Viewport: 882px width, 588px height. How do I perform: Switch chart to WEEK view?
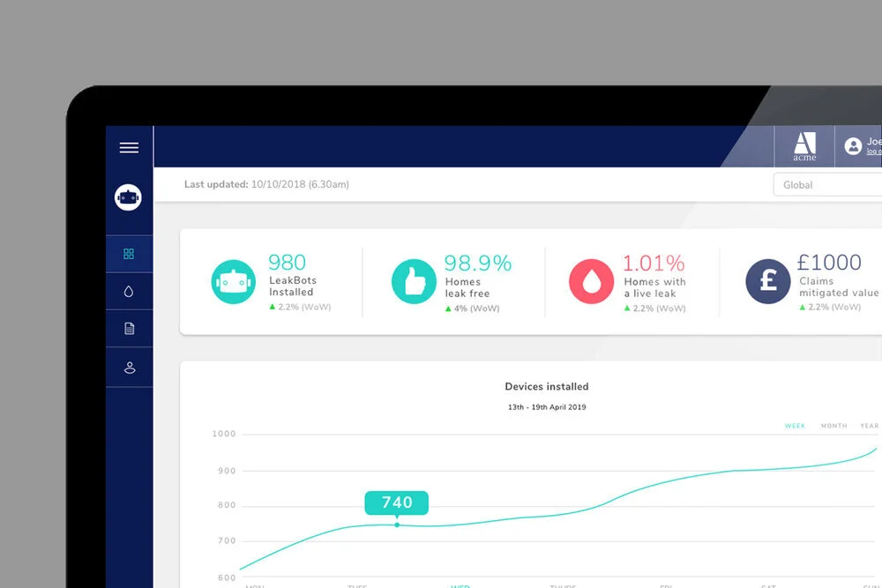795,426
